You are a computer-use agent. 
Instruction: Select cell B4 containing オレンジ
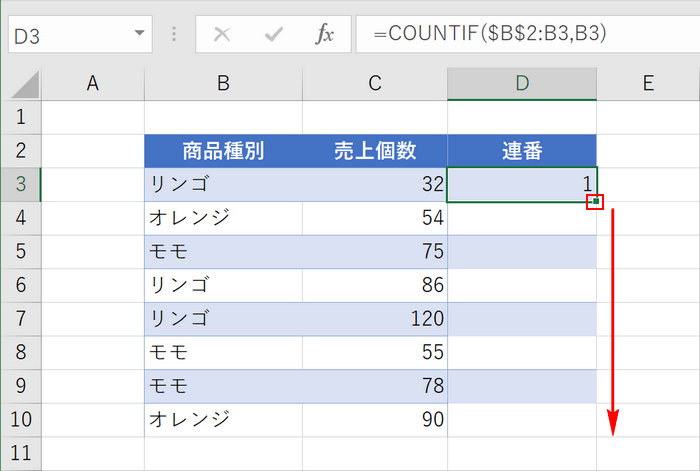[x=223, y=218]
